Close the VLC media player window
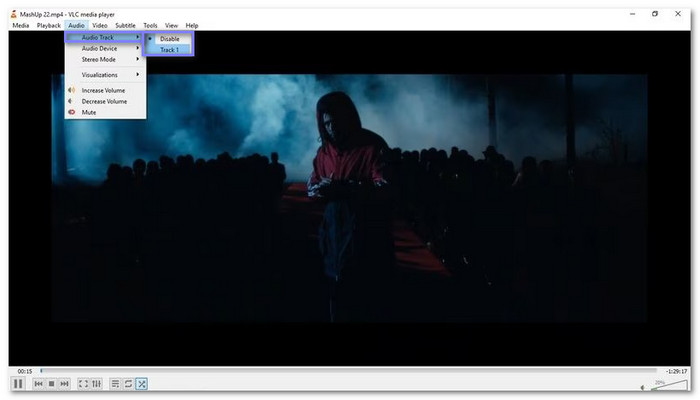Image resolution: width=700 pixels, height=400 pixels. click(678, 14)
